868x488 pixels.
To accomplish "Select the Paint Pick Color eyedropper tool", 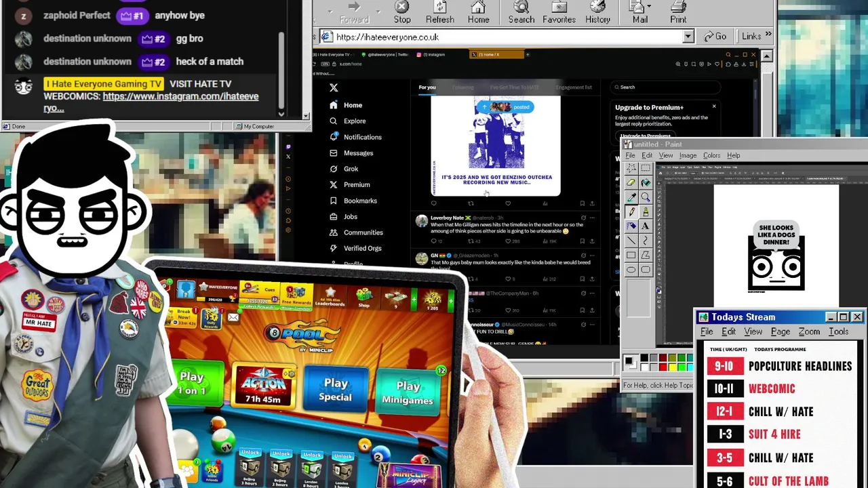I will pos(631,197).
